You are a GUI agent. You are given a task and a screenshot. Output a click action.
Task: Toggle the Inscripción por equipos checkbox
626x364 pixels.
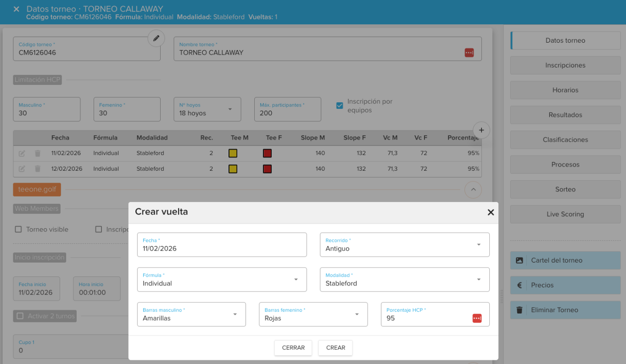(x=340, y=106)
